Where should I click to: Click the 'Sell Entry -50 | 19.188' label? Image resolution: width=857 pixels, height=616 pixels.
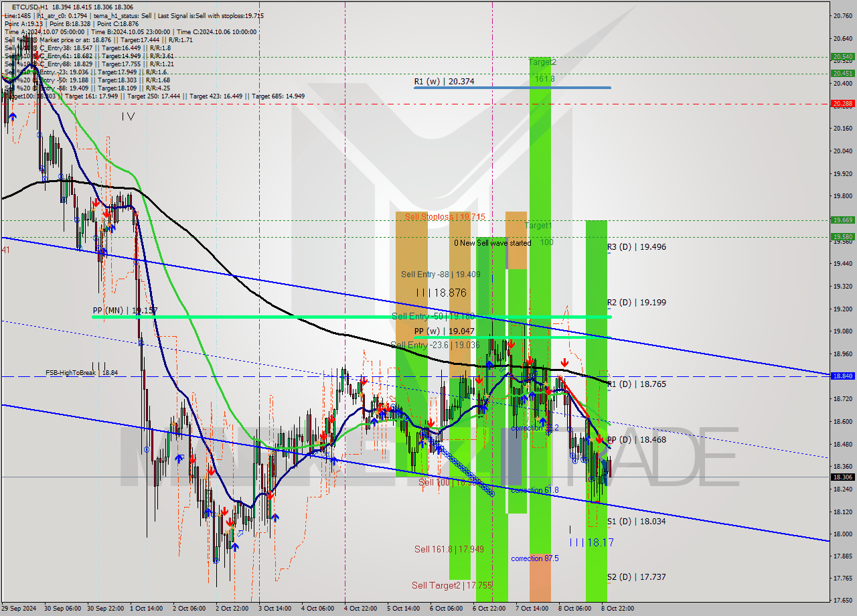point(433,316)
